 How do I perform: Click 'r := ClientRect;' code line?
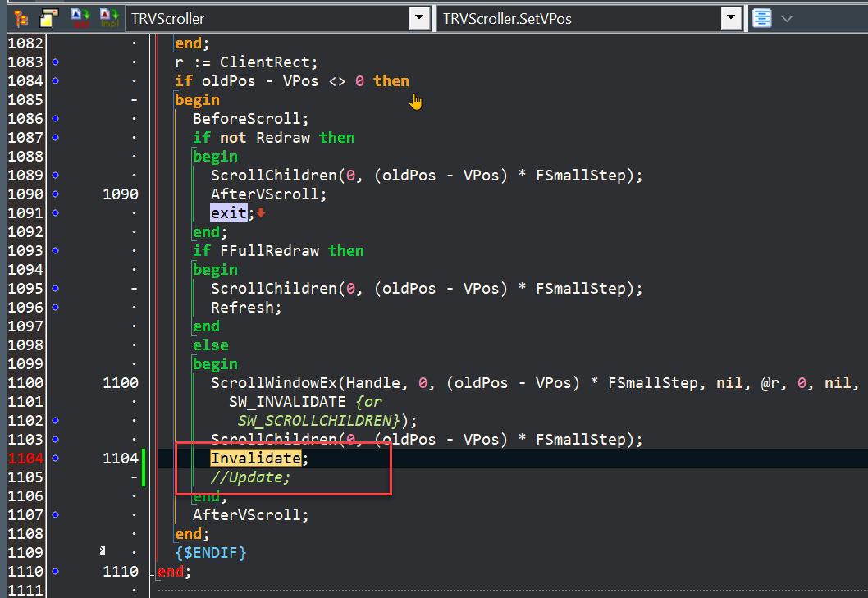[246, 62]
